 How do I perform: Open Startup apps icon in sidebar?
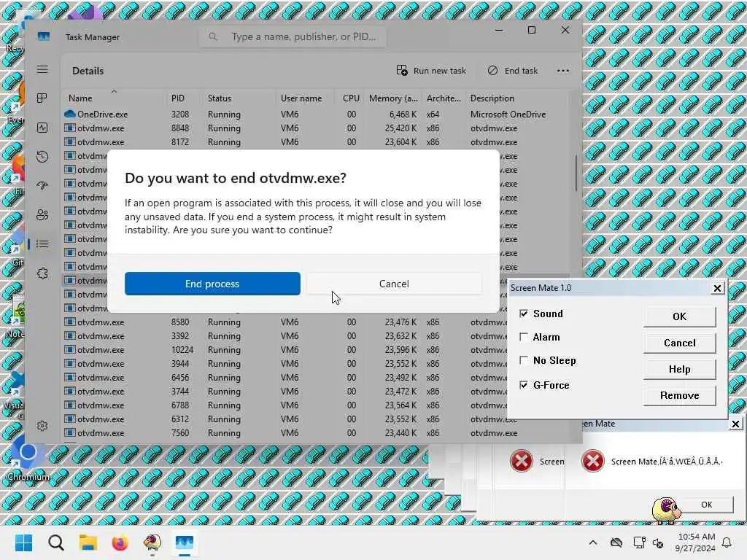coord(42,186)
